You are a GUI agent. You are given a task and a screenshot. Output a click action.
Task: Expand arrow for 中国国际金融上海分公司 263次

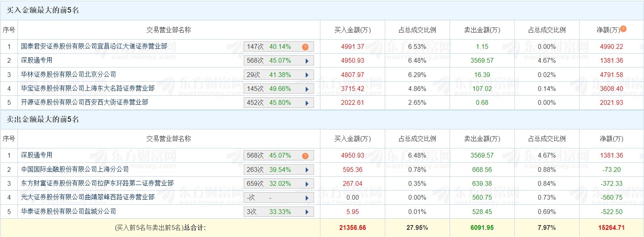[307, 170]
